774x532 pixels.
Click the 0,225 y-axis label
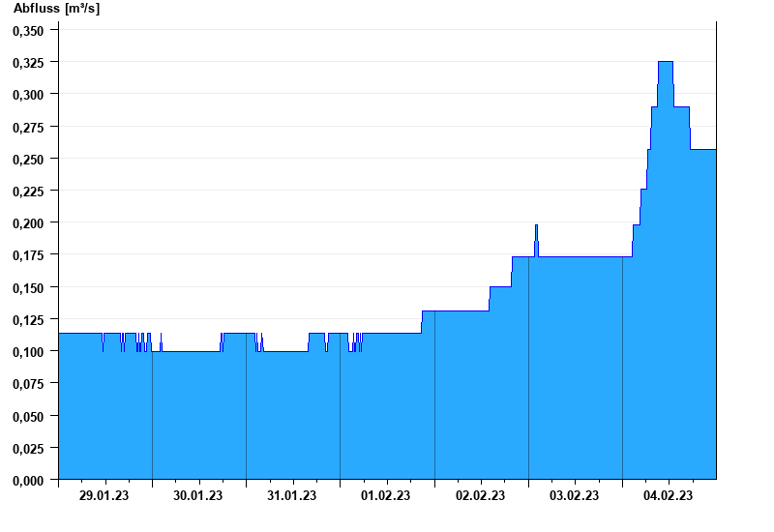[28, 191]
